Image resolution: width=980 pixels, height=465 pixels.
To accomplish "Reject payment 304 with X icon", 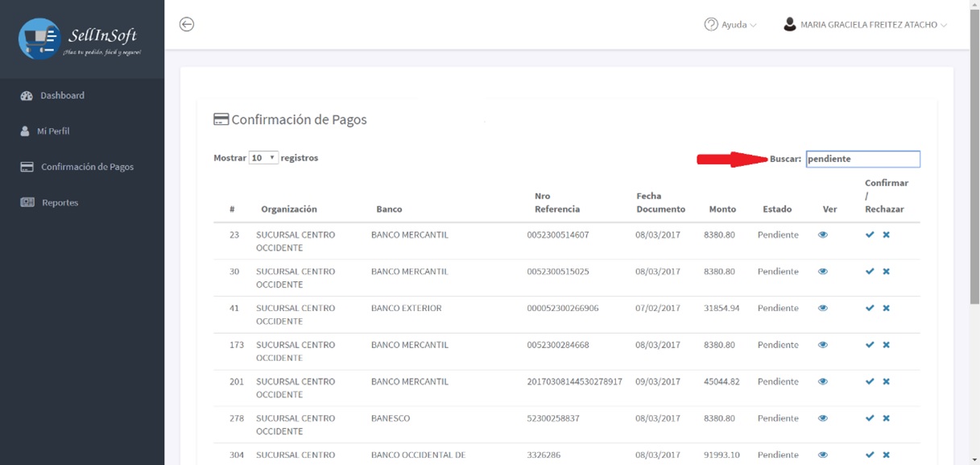I will [886, 455].
